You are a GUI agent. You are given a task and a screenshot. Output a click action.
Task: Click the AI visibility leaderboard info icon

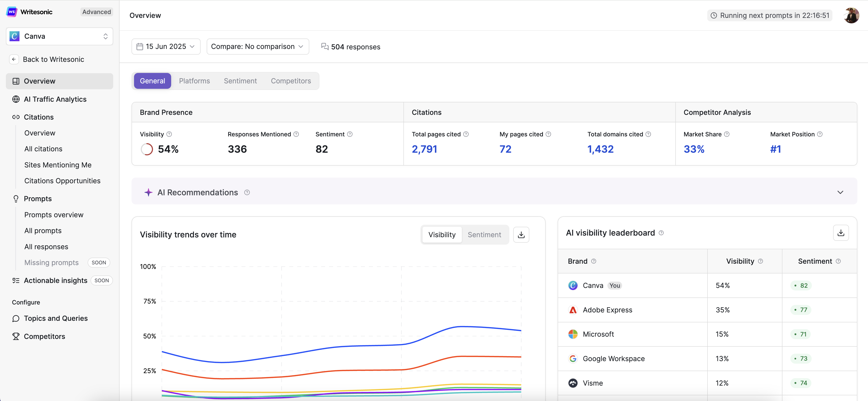pos(661,233)
